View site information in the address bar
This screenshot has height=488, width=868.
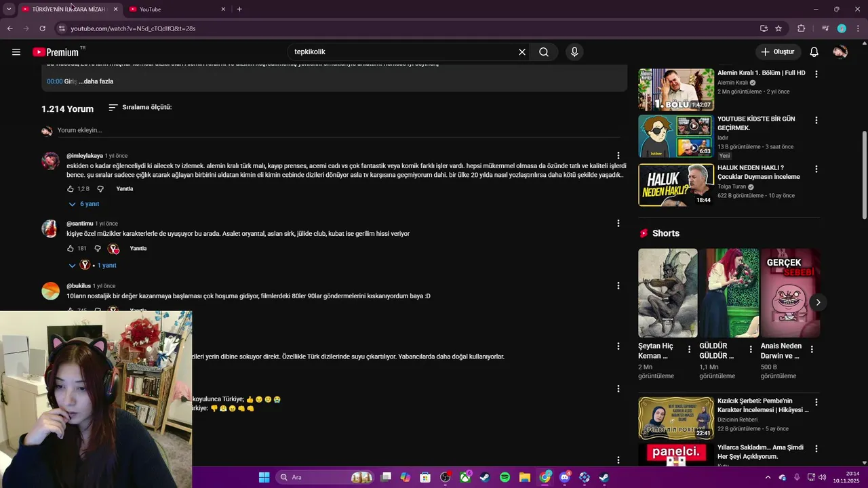[x=61, y=28]
